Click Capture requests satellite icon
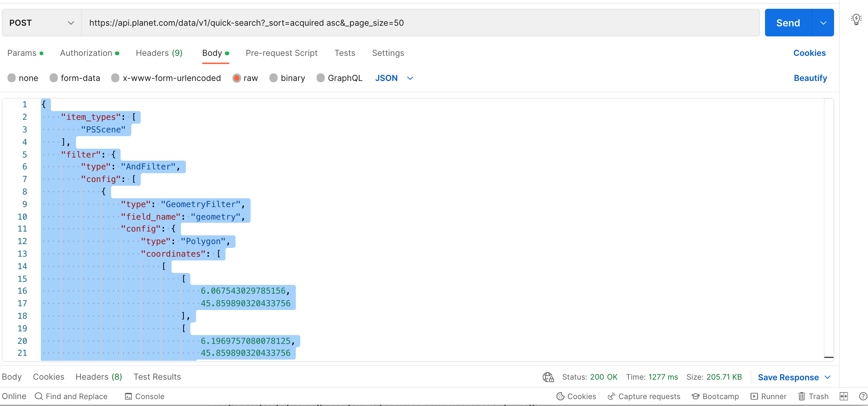The image size is (868, 406). (611, 397)
